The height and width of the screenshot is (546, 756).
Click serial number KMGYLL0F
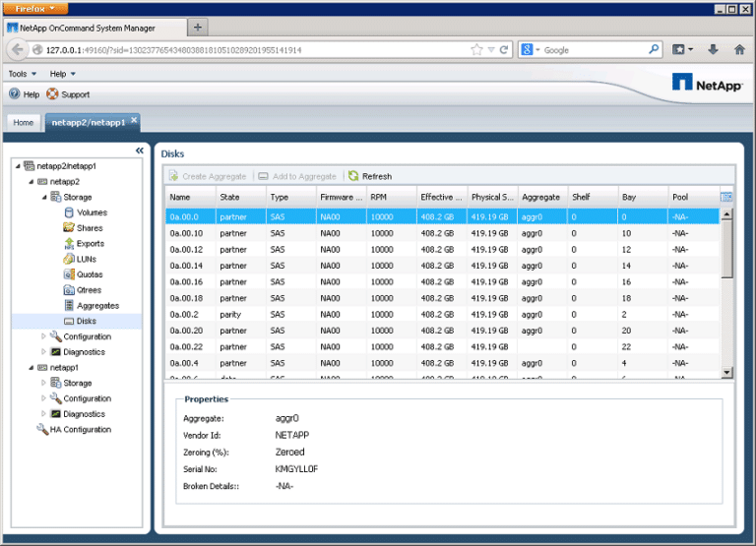296,469
